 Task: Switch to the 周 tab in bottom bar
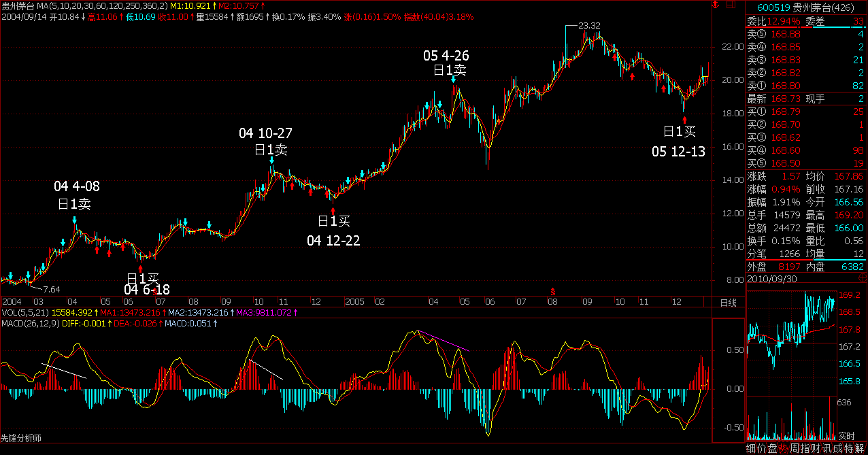pyautogui.click(x=793, y=448)
